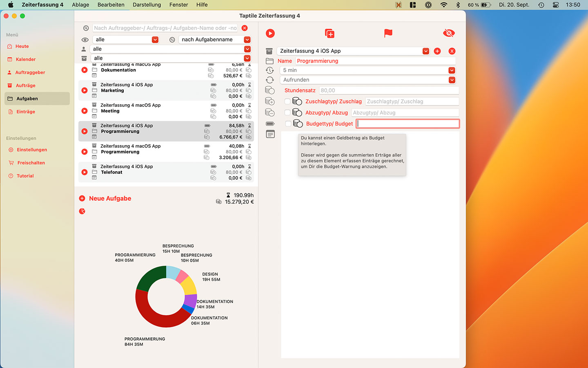
Task: Clear the search field with the red X
Action: pos(245,28)
